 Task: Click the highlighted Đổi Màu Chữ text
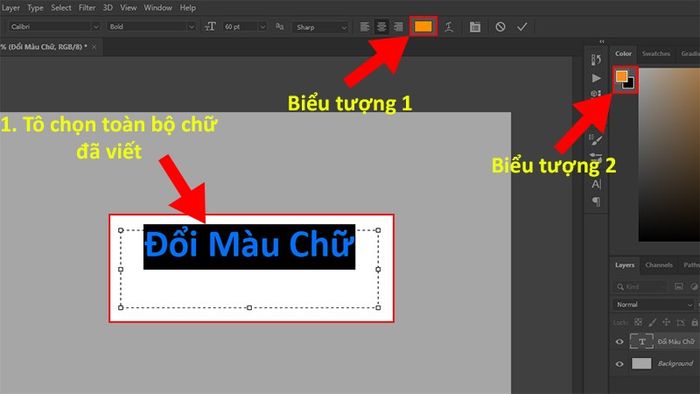coord(249,246)
